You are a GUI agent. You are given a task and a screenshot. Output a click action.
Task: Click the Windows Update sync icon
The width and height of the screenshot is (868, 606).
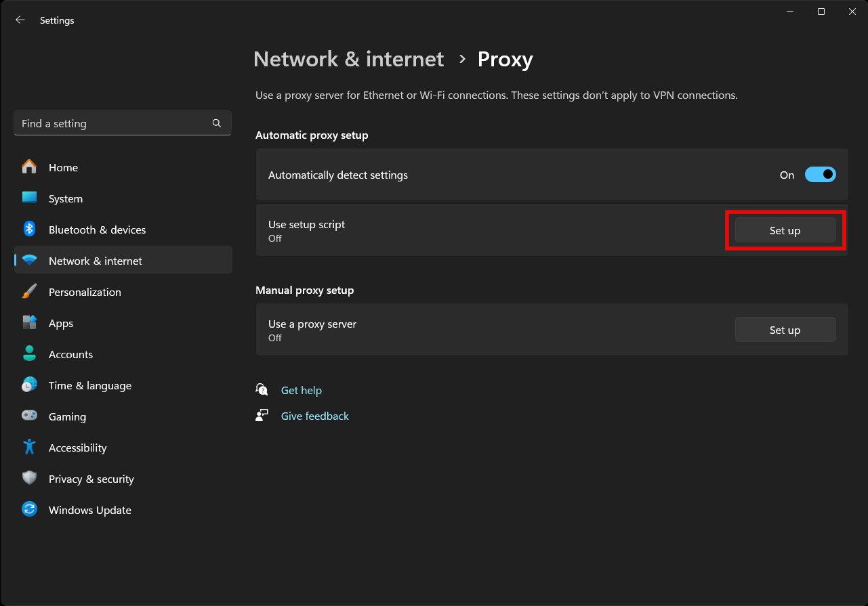coord(29,510)
